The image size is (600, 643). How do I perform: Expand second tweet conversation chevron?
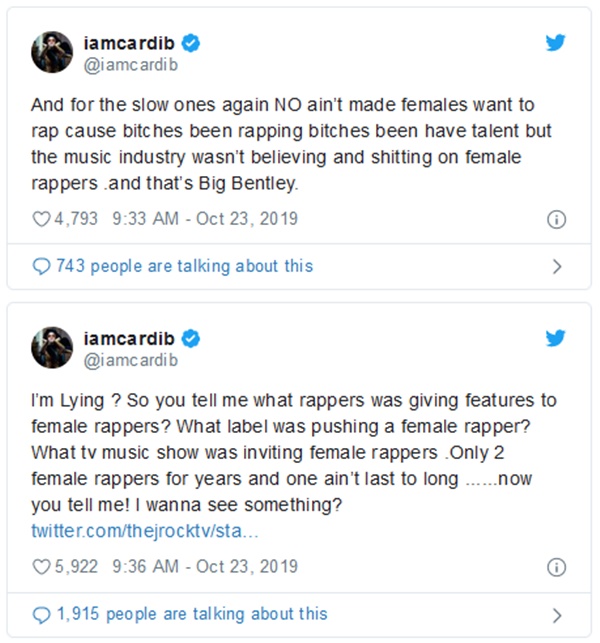coord(557,615)
